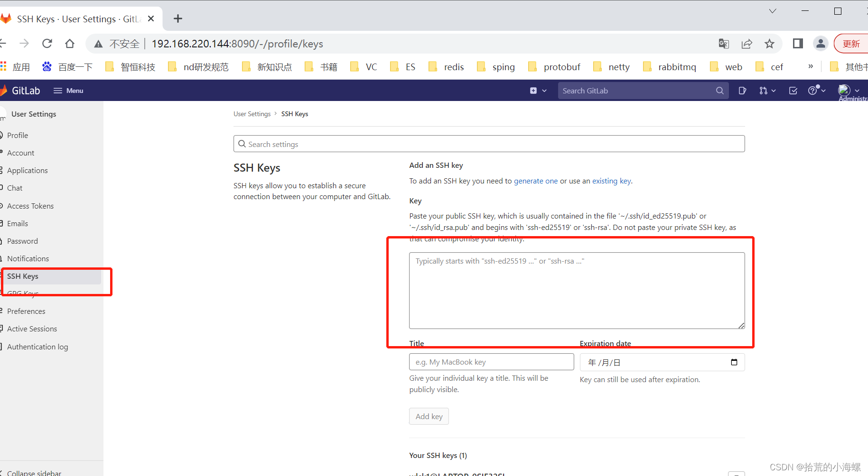868x476 pixels.
Task: Open Active Sessions in the sidebar
Action: (32, 329)
